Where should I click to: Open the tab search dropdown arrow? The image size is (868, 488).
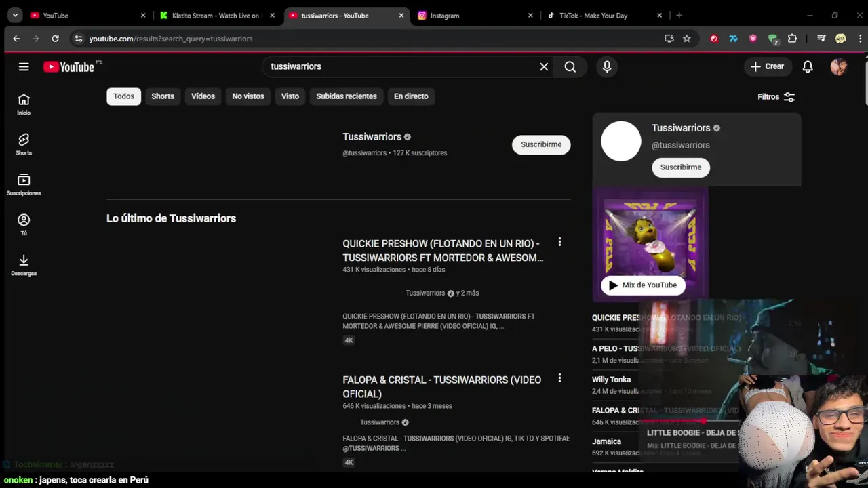[x=15, y=15]
